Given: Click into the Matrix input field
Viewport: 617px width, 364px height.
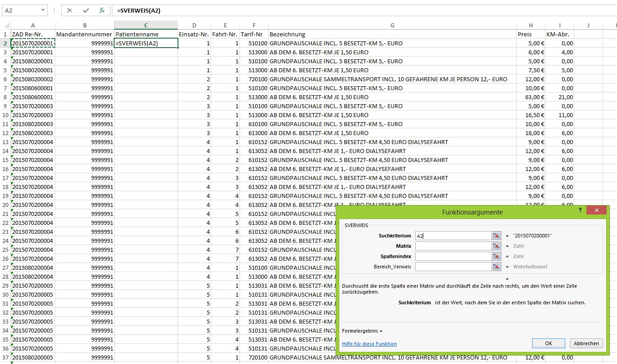Looking at the screenshot, I should pos(453,246).
